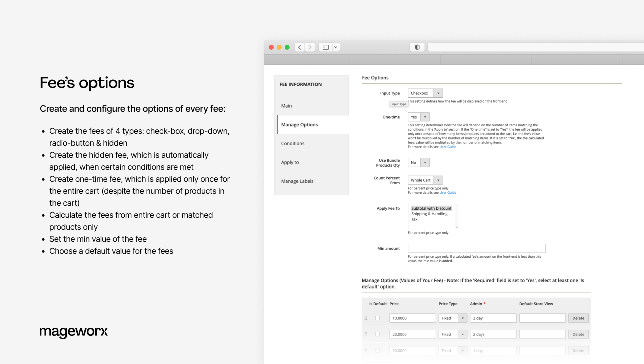Check Is Default for the 20.0000 fee option
644x364 pixels.
pyautogui.click(x=378, y=334)
